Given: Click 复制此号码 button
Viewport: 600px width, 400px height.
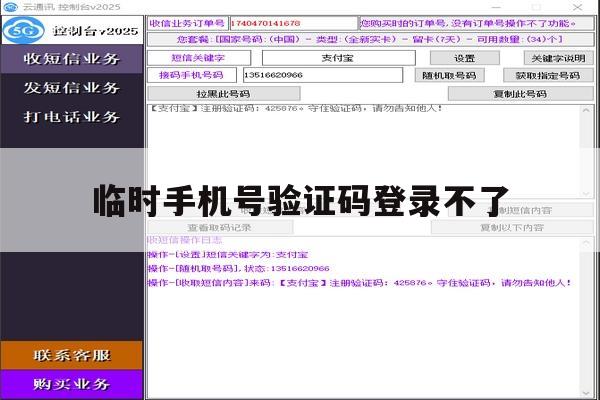Looking at the screenshot, I should (x=521, y=94).
